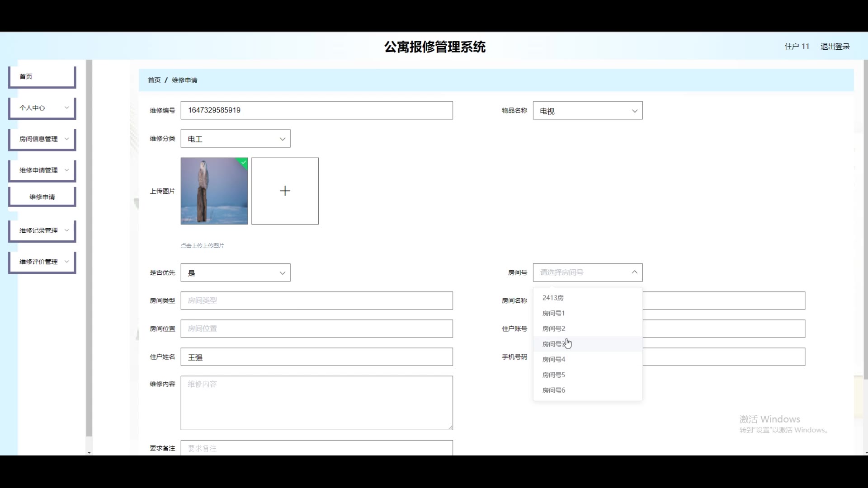Open the 是否优先 dropdown showing 是

236,273
